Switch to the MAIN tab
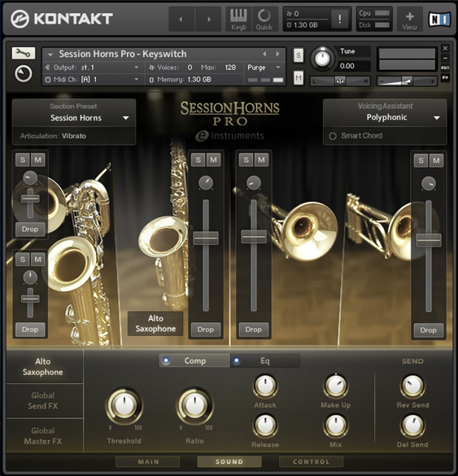 [148, 461]
